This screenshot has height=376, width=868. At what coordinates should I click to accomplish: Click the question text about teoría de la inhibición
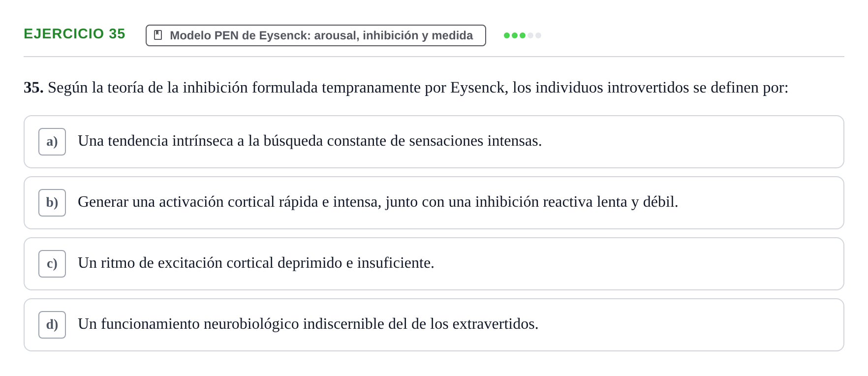[406, 88]
